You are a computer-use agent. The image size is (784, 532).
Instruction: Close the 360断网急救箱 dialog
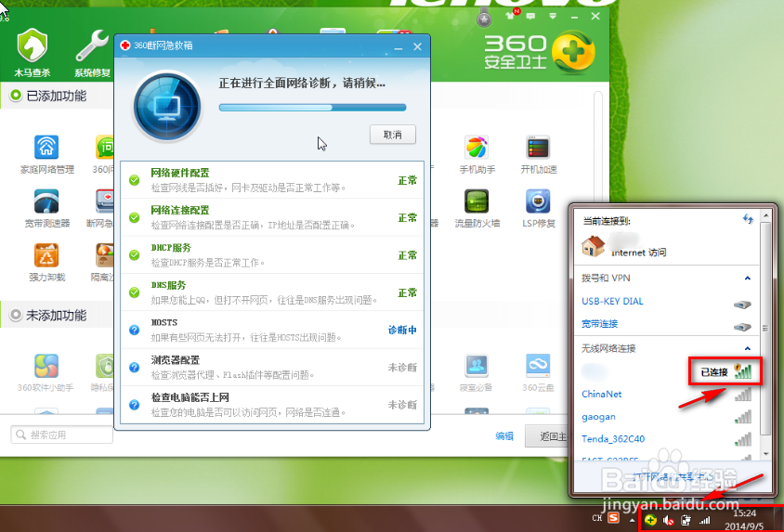[x=417, y=46]
